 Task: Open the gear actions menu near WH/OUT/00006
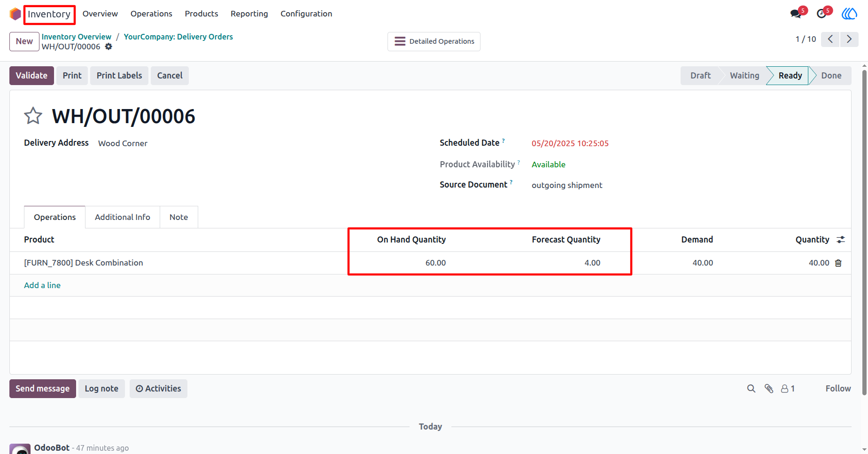click(x=108, y=47)
